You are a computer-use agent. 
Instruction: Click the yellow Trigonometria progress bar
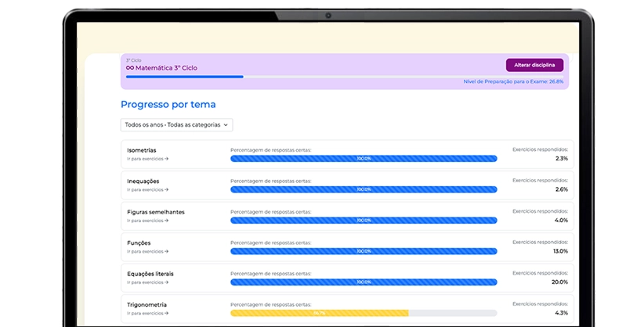(x=320, y=313)
